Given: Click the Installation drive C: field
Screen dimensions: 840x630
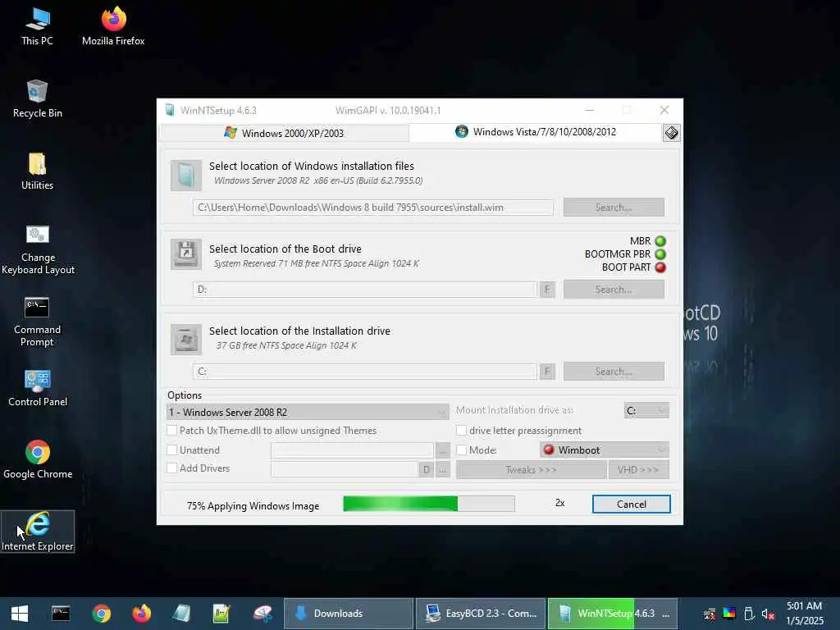Looking at the screenshot, I should coord(365,372).
